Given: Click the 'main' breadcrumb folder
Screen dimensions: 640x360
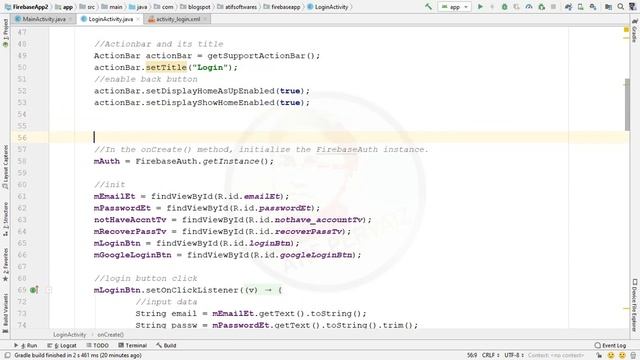Looking at the screenshot, I should tap(112, 7).
